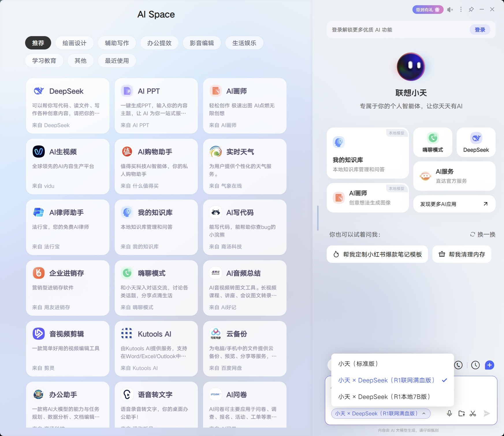Select the microphone voice input icon
Viewport: 504px width, 436px height.
[449, 413]
